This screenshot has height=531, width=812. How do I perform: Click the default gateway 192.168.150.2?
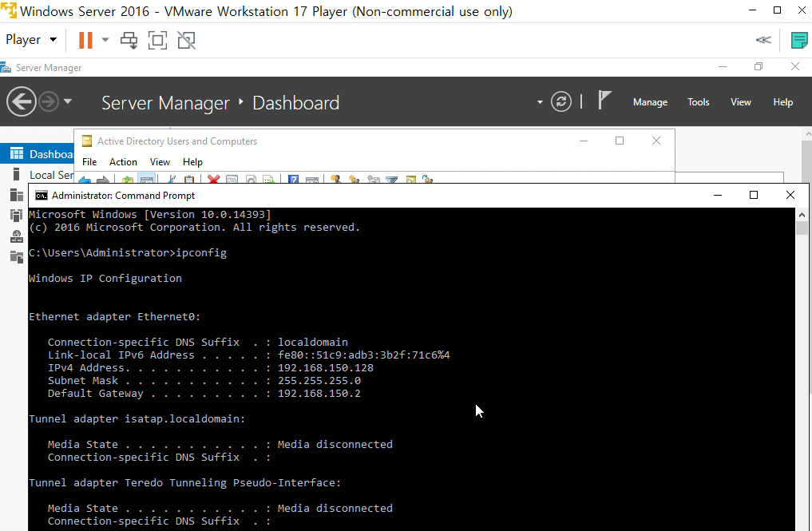[x=319, y=393]
